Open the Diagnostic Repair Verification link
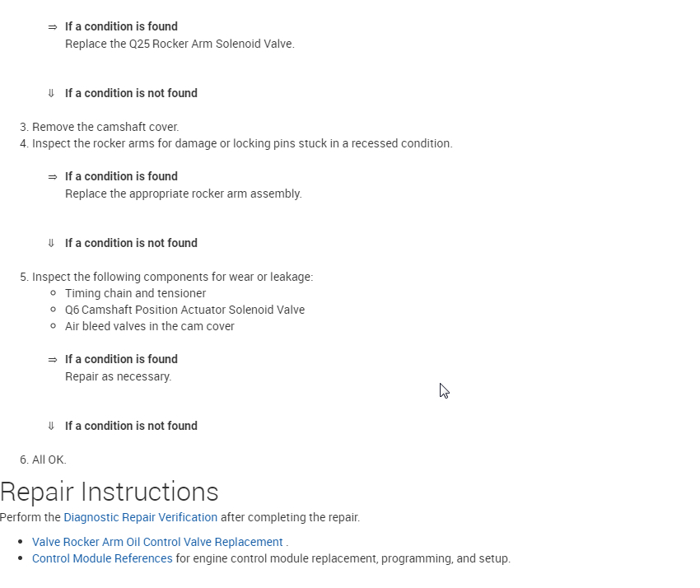 pos(141,518)
